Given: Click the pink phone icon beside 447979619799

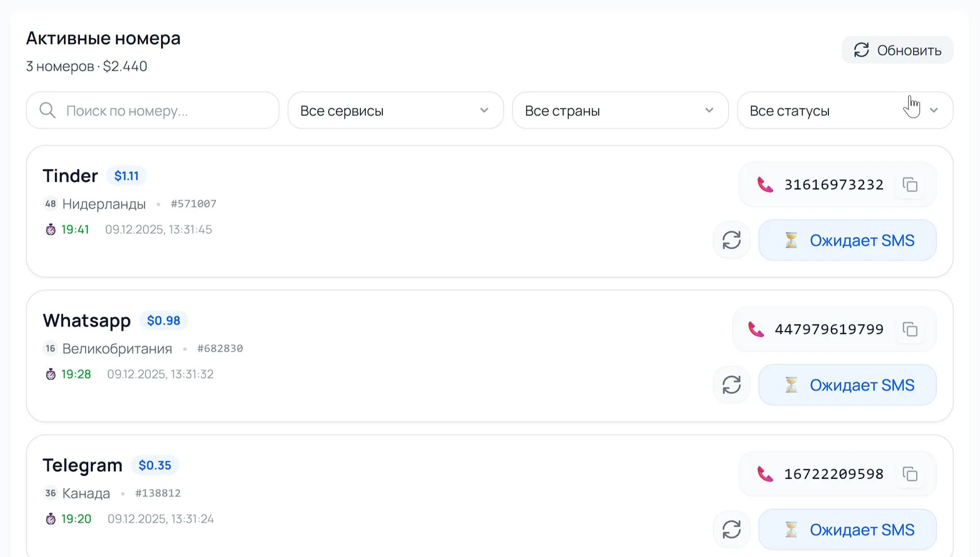Looking at the screenshot, I should coord(755,330).
